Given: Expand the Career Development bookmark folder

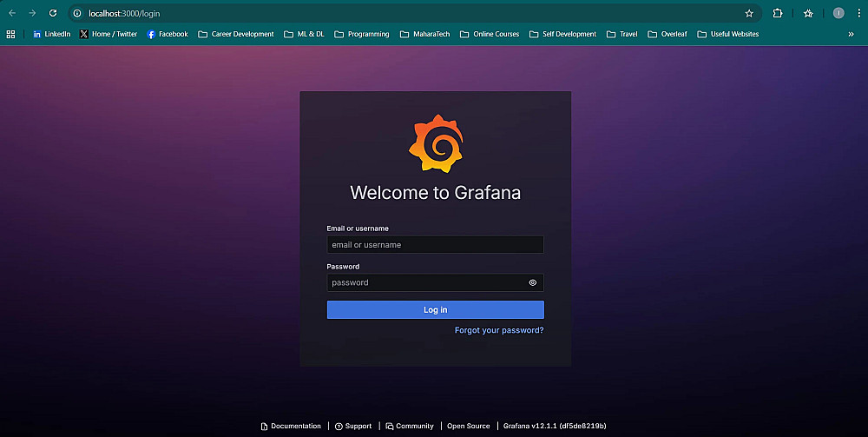Looking at the screenshot, I should point(236,35).
